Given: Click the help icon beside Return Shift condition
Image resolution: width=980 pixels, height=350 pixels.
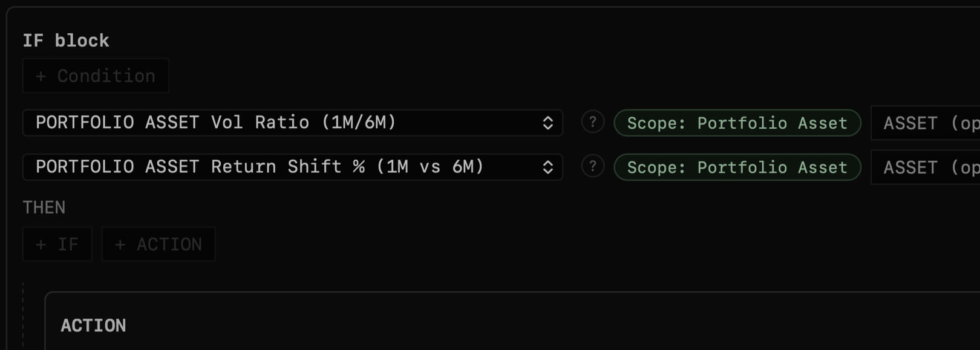Looking at the screenshot, I should 593,166.
